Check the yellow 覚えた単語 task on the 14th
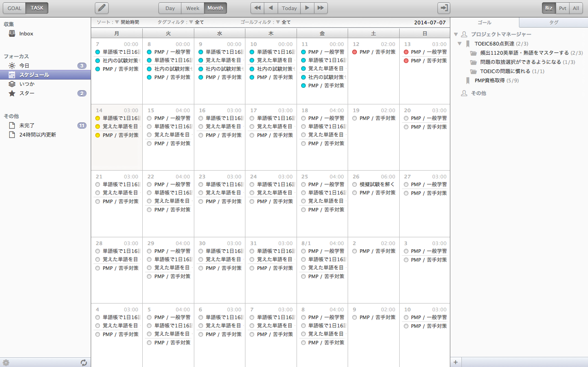The image size is (588, 367). [98, 126]
